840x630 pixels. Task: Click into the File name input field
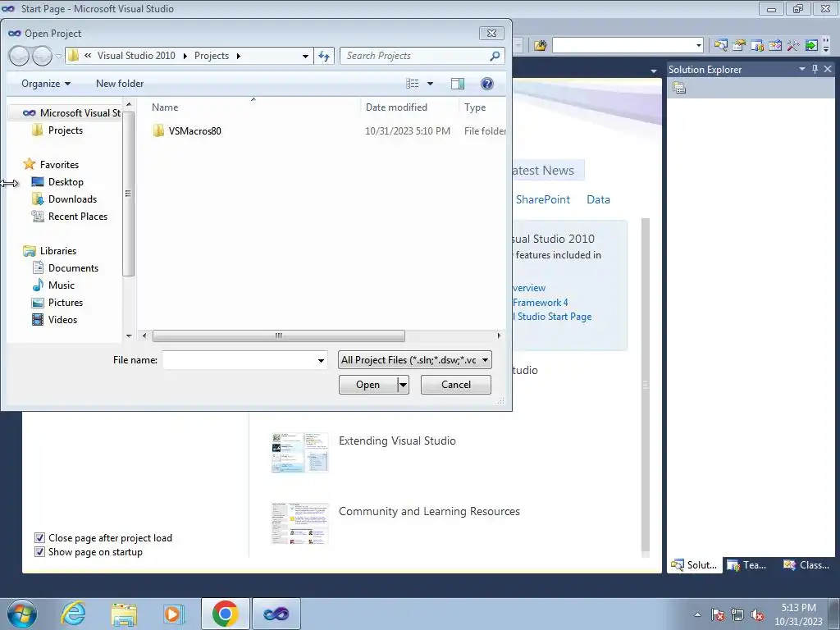[240, 360]
